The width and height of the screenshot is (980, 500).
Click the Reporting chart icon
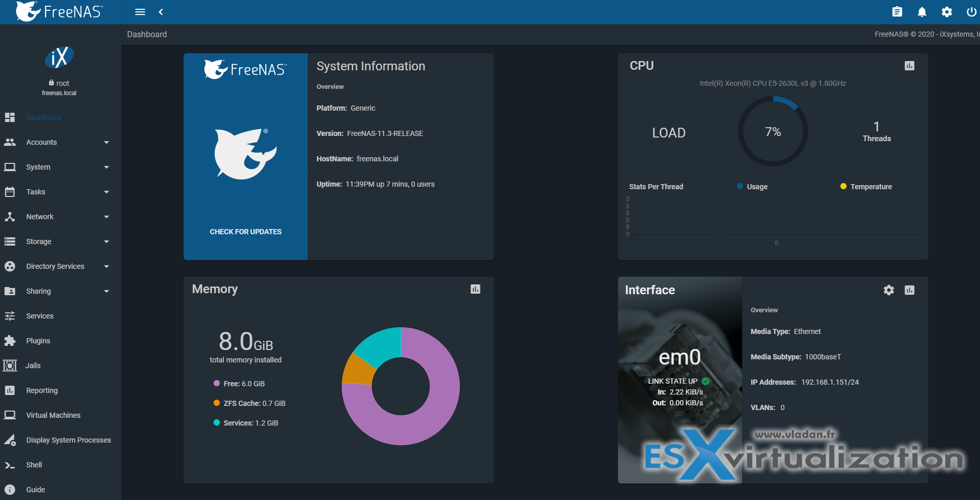point(10,390)
